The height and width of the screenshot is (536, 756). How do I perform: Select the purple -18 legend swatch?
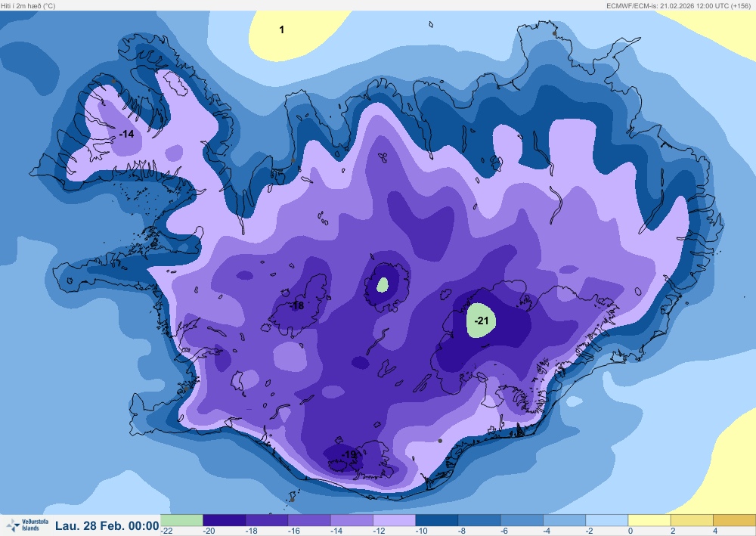tap(267, 520)
